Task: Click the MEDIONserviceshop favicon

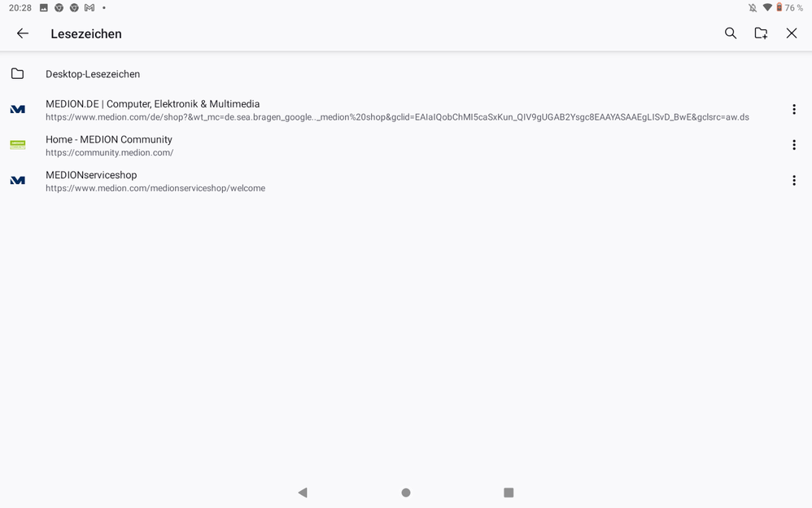Action: [18, 181]
